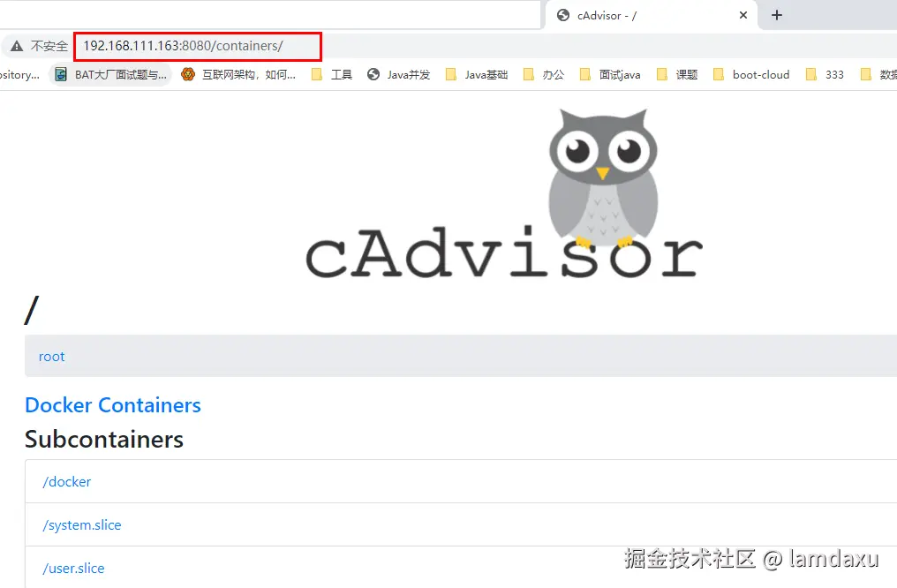Click the 不安全 security label

coord(49,46)
